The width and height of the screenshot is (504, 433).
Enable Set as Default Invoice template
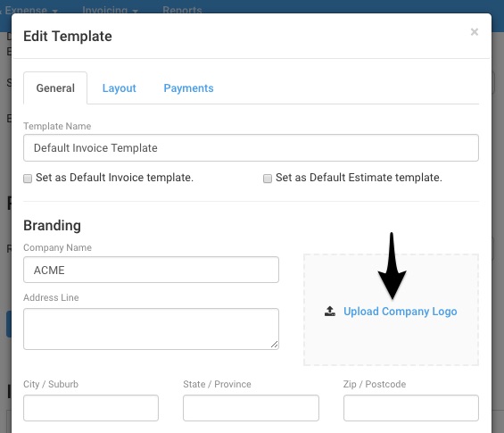click(28, 179)
